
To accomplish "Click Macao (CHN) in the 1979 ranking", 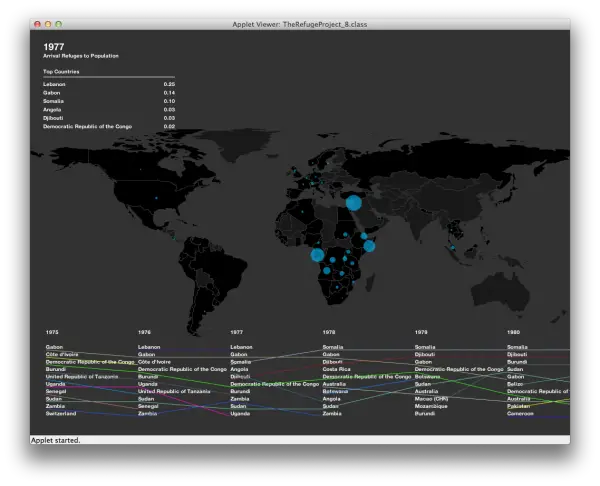I will 431,399.
